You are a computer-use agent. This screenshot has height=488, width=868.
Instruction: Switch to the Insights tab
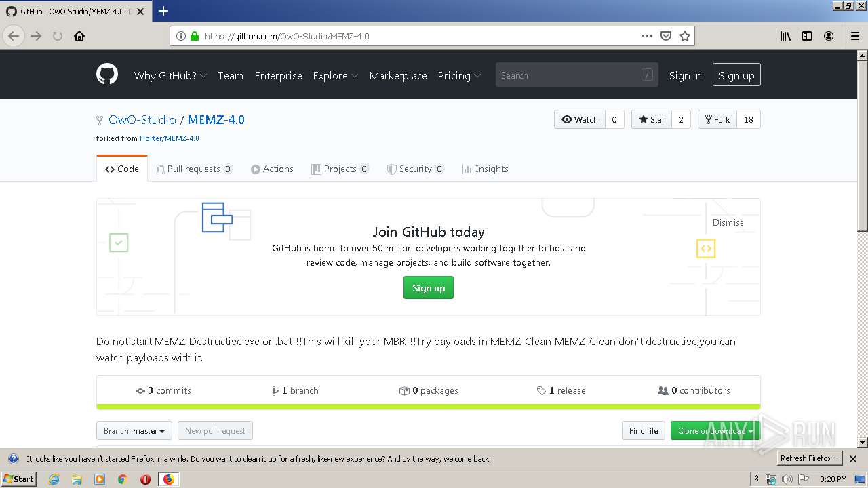486,169
